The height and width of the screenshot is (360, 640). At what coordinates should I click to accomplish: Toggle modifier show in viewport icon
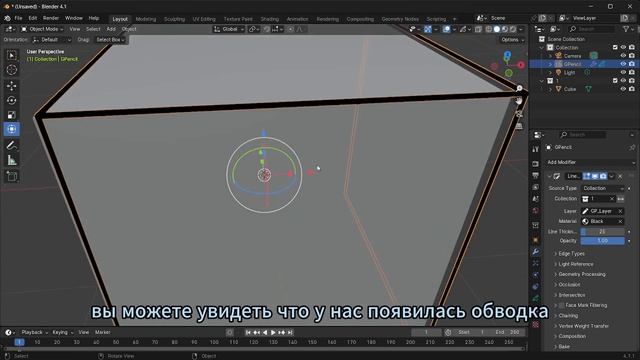point(595,176)
